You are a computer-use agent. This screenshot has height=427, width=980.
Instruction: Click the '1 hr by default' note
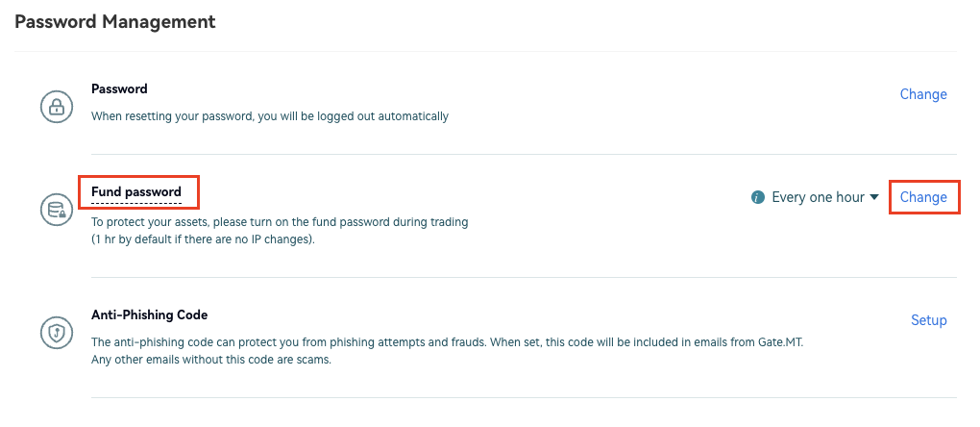(203, 239)
